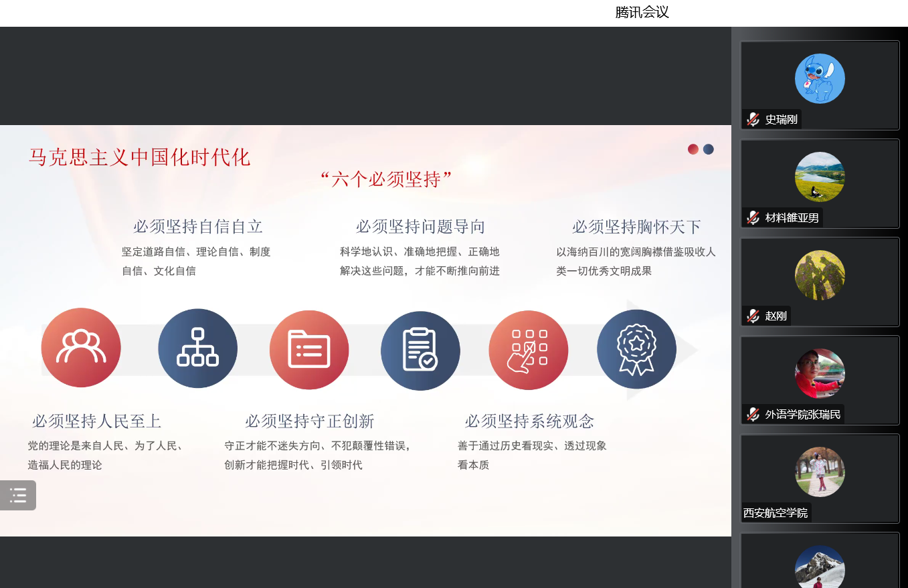908x588 pixels.
Task: Click the 西安航空学院 participant name label
Action: [776, 513]
